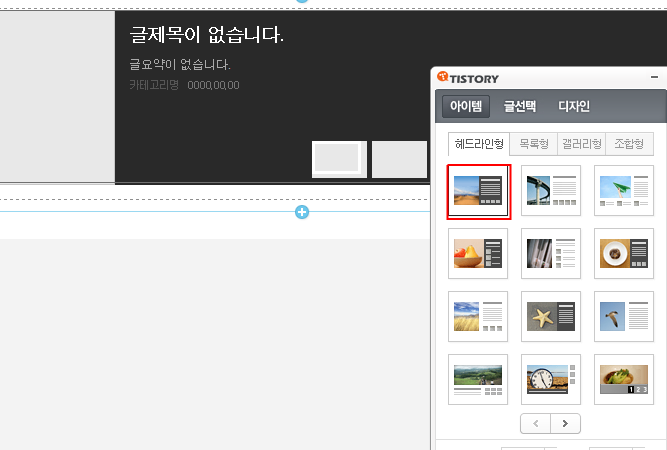This screenshot has width=667, height=450.
Task: Click the second small preview thumbnail box
Action: pos(399,159)
